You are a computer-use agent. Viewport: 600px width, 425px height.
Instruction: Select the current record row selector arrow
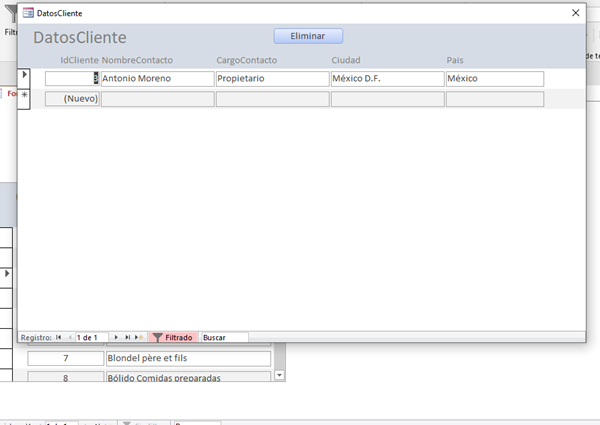[24, 78]
